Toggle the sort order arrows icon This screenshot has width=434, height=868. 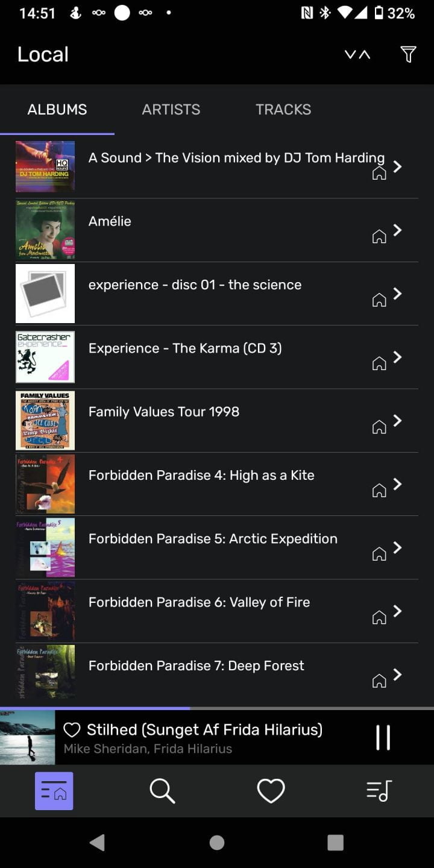click(357, 55)
